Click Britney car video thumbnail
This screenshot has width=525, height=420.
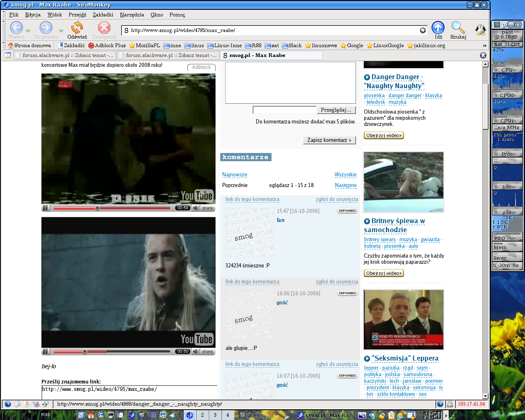click(404, 182)
